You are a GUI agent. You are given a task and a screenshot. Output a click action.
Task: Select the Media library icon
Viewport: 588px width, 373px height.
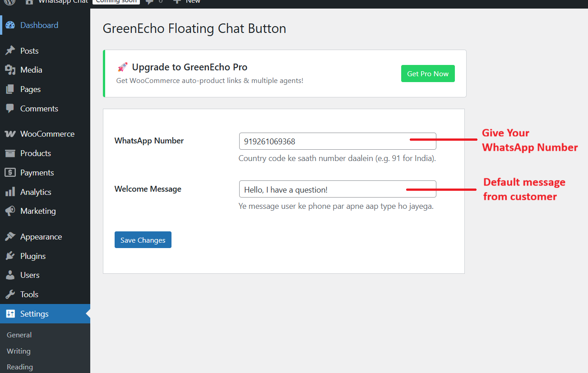coord(10,70)
